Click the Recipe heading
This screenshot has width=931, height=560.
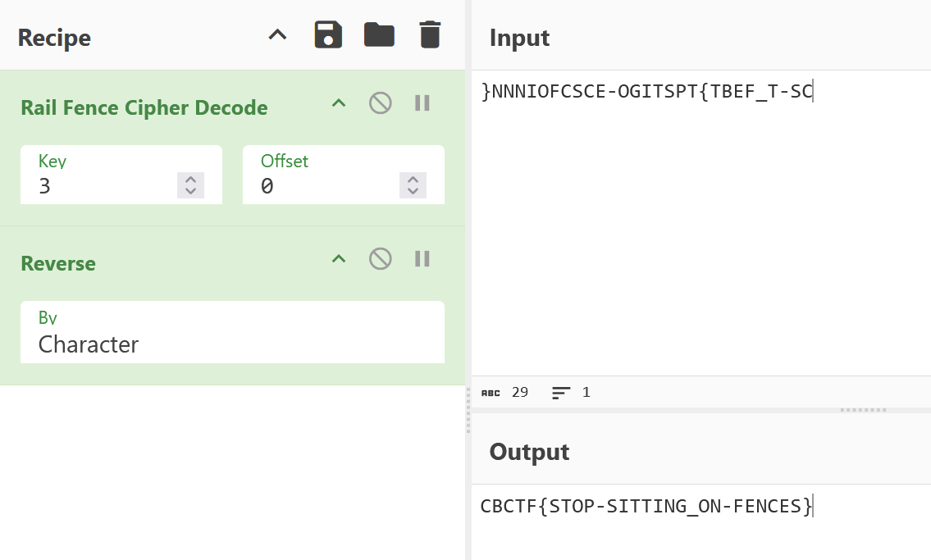point(54,38)
